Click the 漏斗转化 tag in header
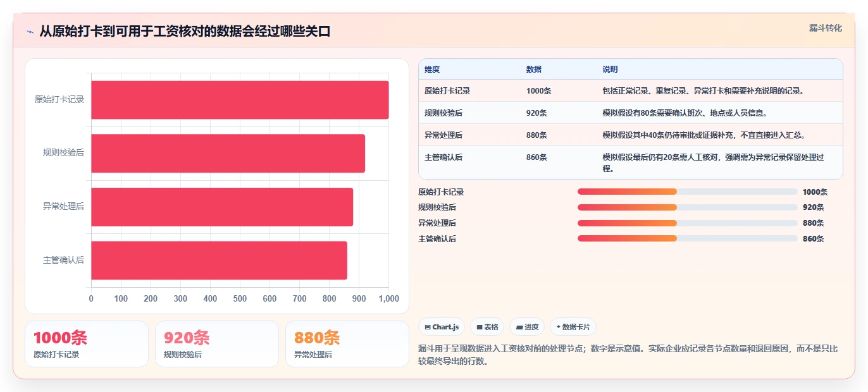Screen dimensions: 868x392 (825, 28)
